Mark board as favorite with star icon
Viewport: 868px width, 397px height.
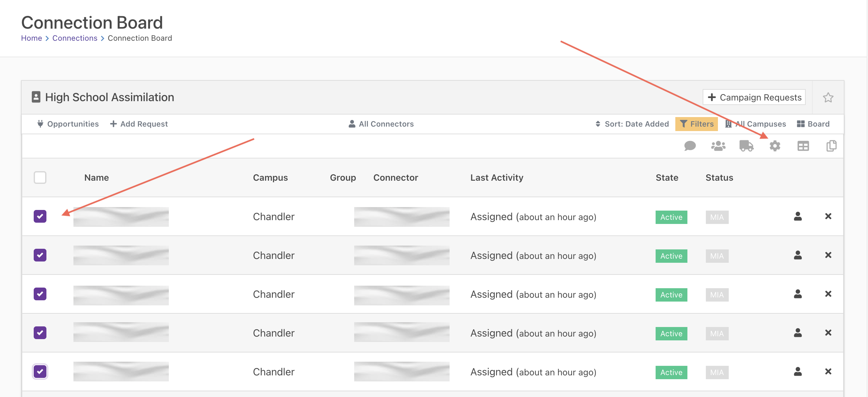[x=828, y=97]
